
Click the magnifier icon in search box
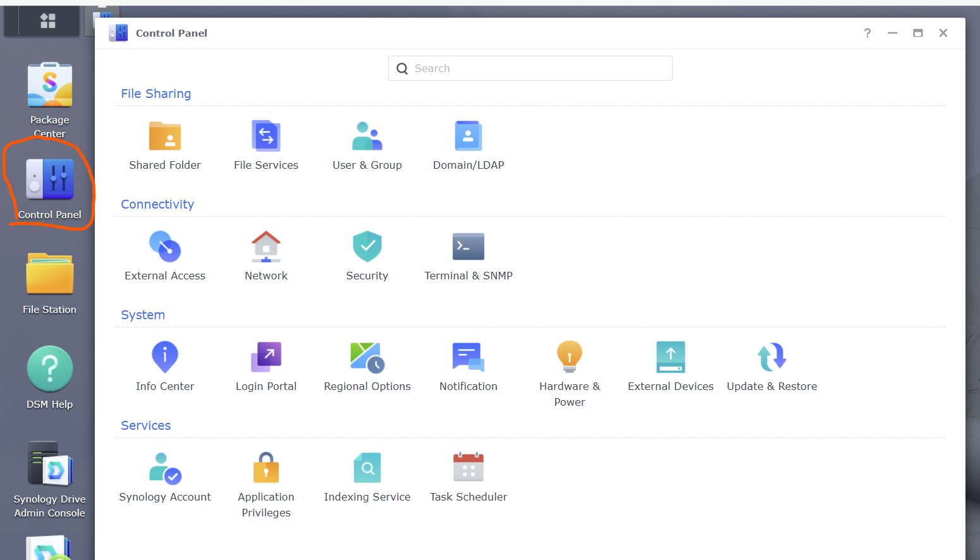coord(402,68)
